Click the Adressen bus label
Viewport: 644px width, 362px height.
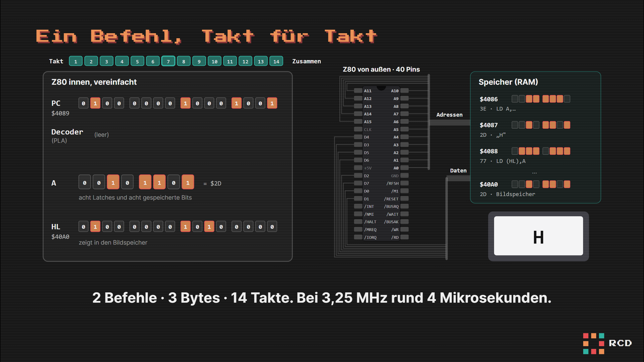(449, 115)
